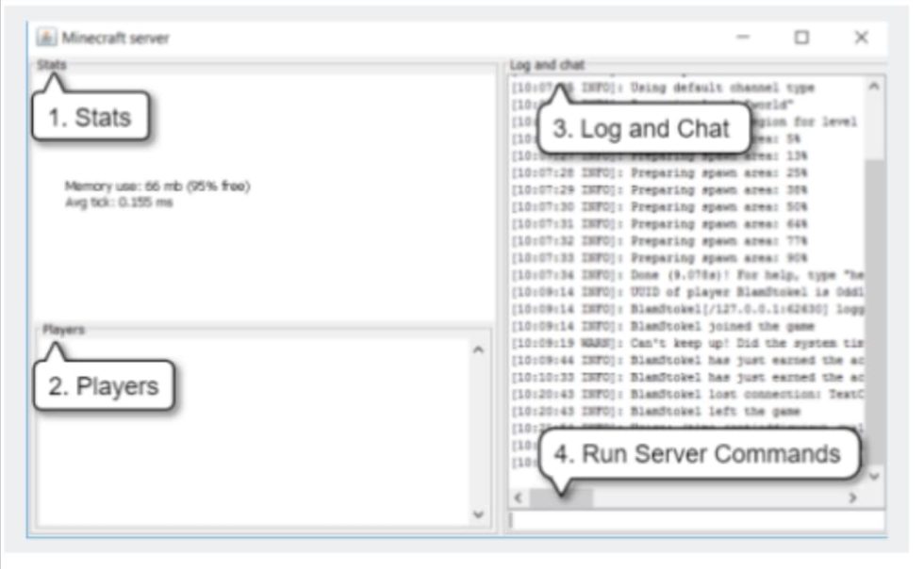
Task: Maximize the Minecraft server window
Action: click(x=801, y=37)
